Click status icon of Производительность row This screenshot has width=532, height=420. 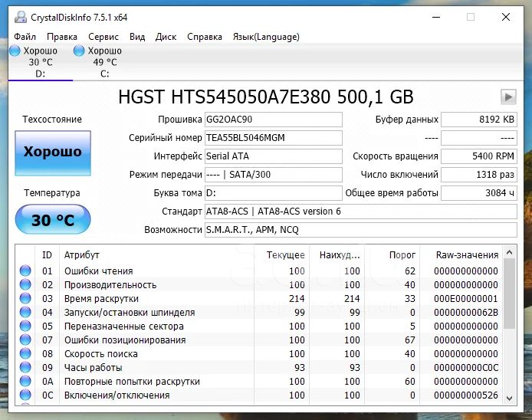pos(25,284)
